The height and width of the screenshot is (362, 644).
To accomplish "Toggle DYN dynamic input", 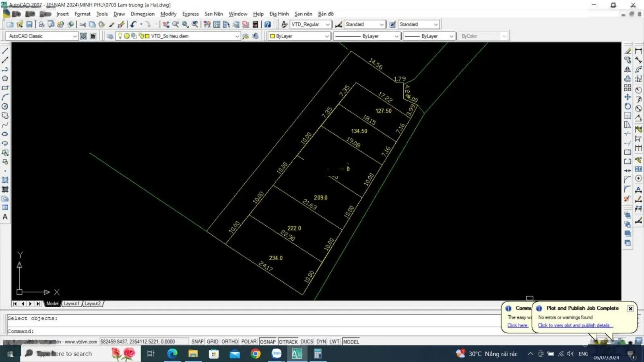I will point(321,341).
